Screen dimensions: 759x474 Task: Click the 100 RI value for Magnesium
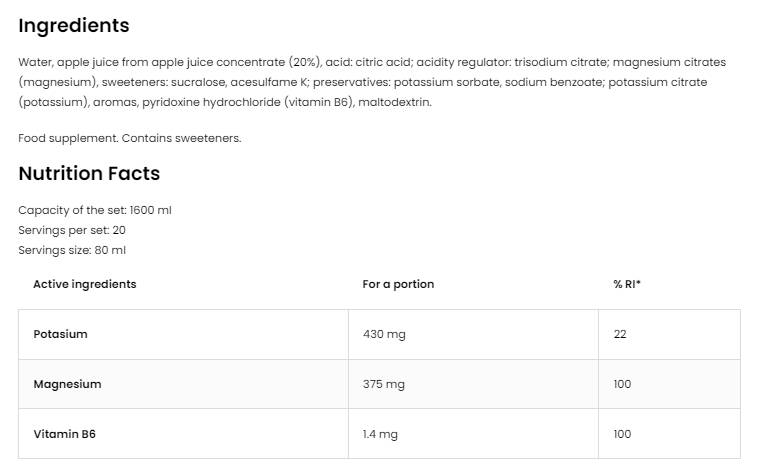point(622,384)
